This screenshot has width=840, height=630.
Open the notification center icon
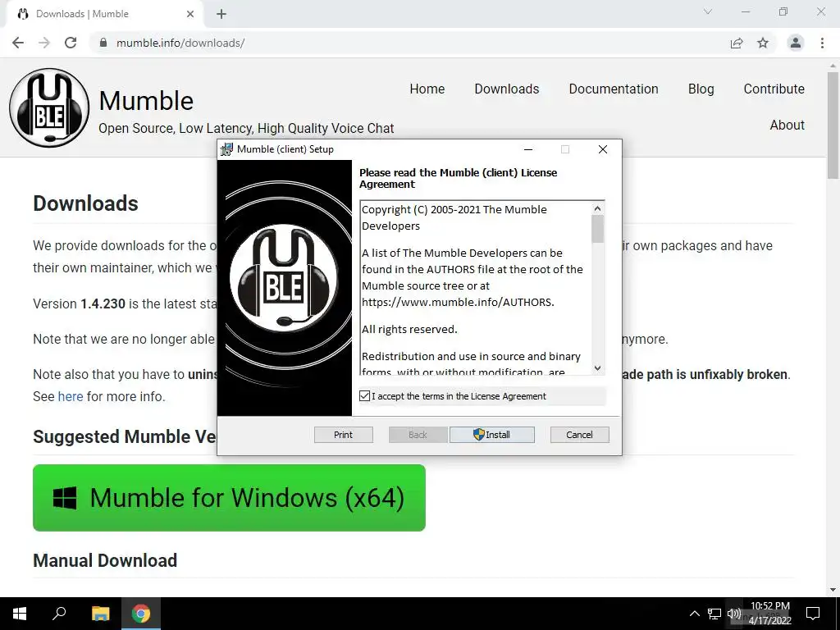813,614
